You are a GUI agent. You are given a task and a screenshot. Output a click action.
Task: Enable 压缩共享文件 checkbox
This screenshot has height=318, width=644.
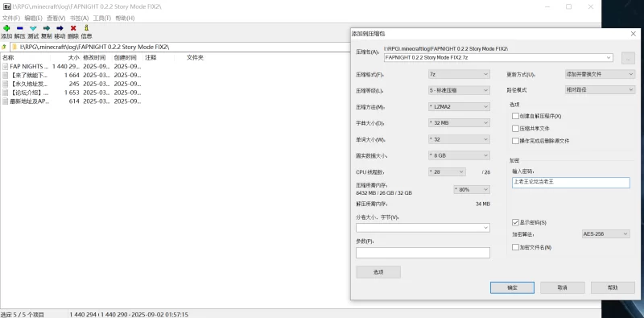(515, 129)
